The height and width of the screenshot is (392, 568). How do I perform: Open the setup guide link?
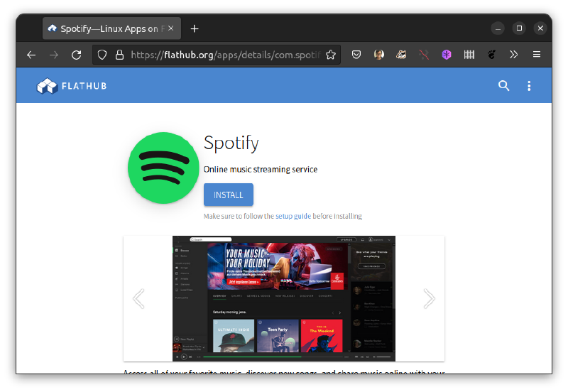click(293, 216)
